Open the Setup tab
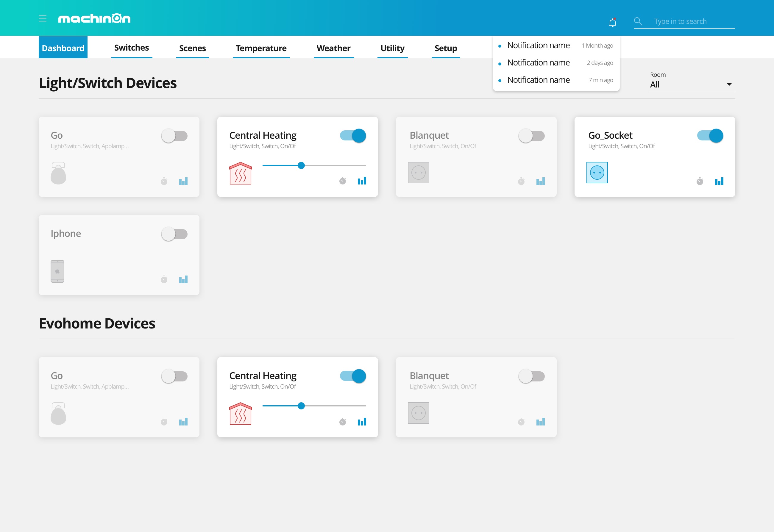 (446, 48)
